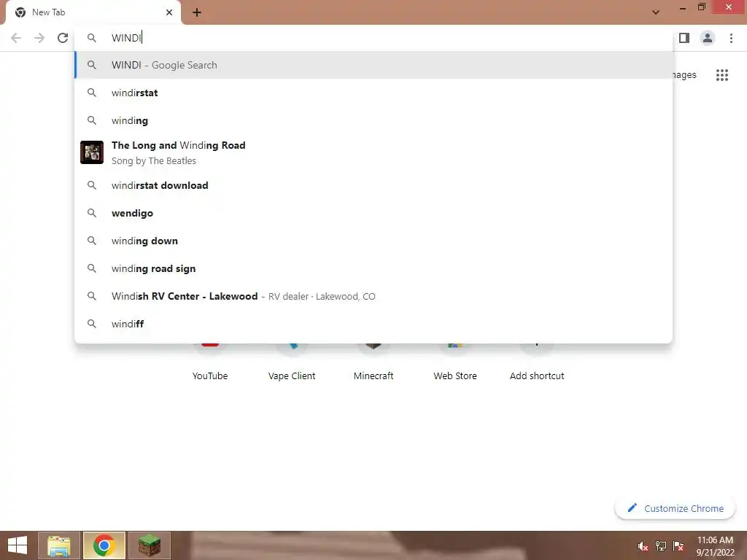Reload the page with the refresh icon
Image resolution: width=747 pixels, height=560 pixels.
(x=63, y=38)
